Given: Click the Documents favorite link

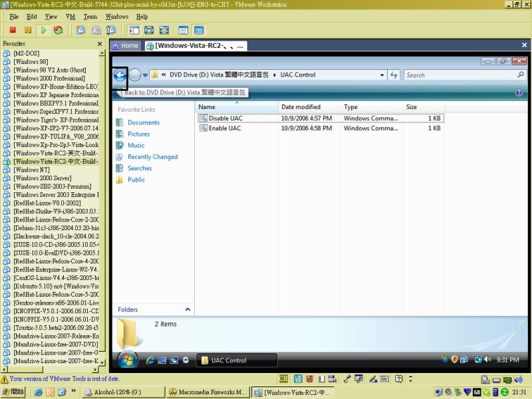Looking at the screenshot, I should click(144, 122).
